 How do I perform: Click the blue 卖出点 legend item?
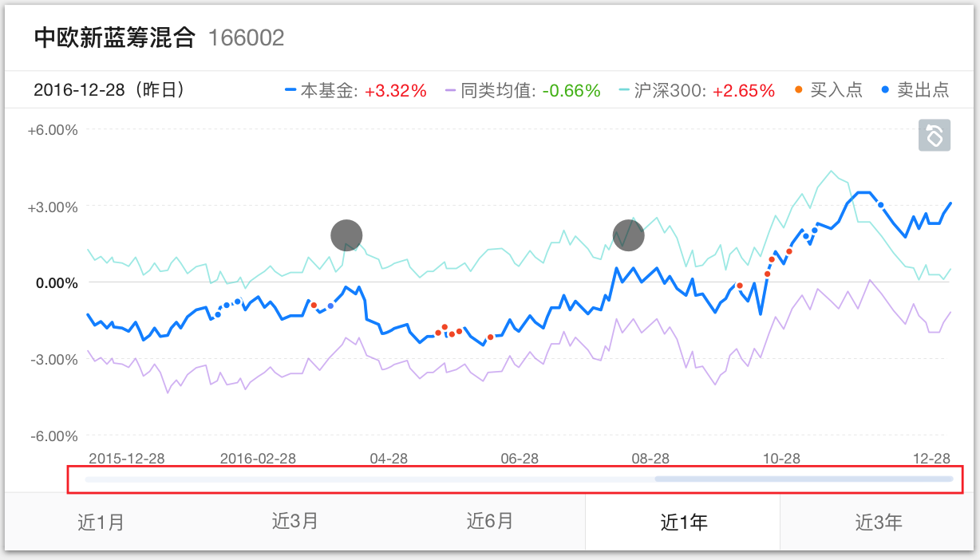(916, 90)
